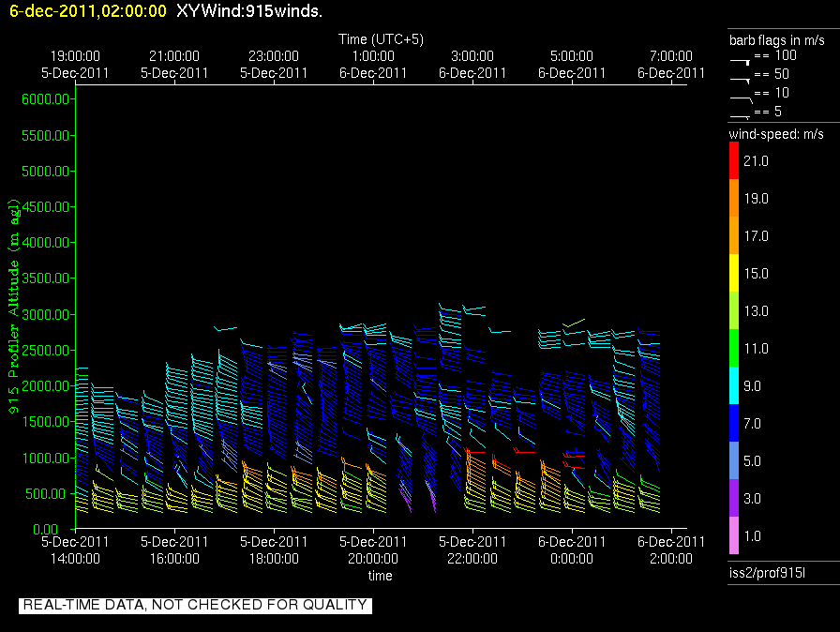Click the 6000.00 altitude tick label
The width and height of the screenshot is (840, 632).
(46, 99)
